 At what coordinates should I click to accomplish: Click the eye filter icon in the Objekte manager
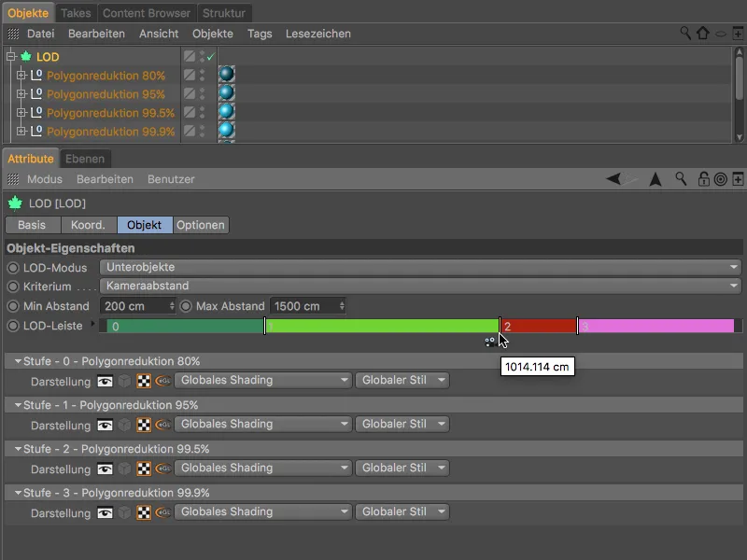(721, 34)
